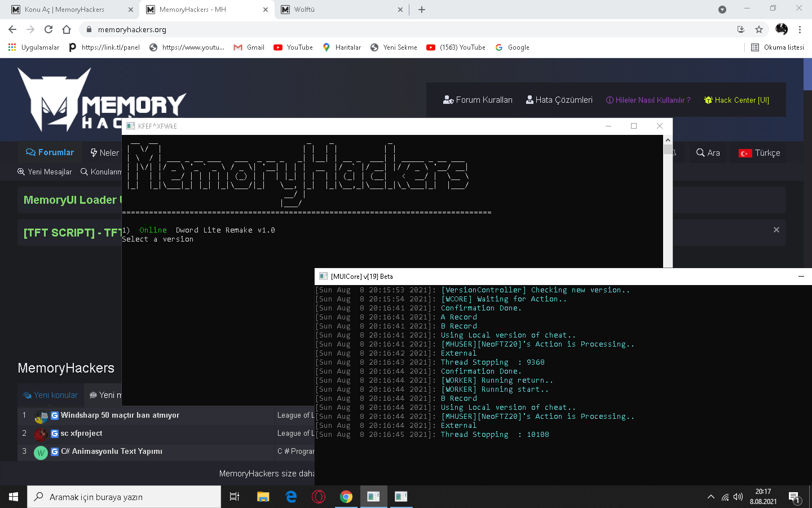Open Microsoft Edge from the taskbar

coord(291,497)
